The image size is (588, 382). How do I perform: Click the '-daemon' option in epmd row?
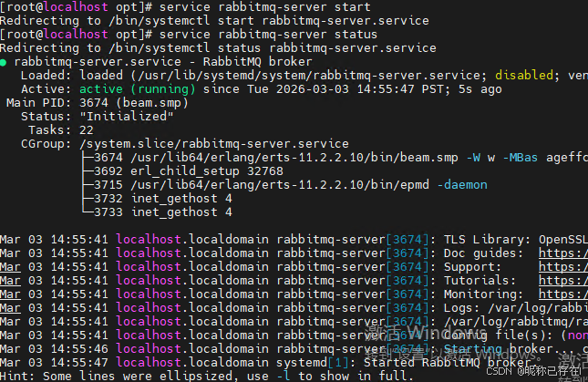point(462,185)
